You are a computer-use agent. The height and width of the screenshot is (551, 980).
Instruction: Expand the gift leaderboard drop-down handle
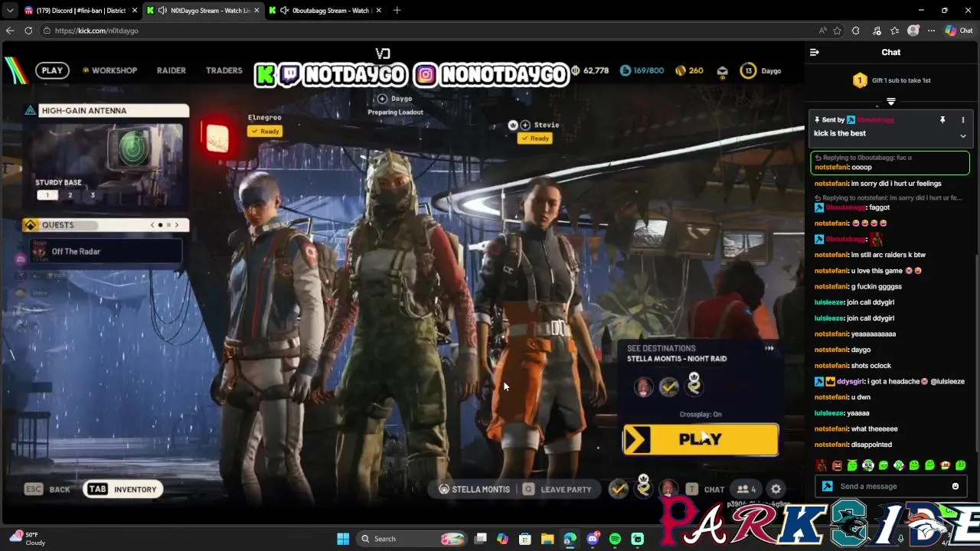(890, 101)
